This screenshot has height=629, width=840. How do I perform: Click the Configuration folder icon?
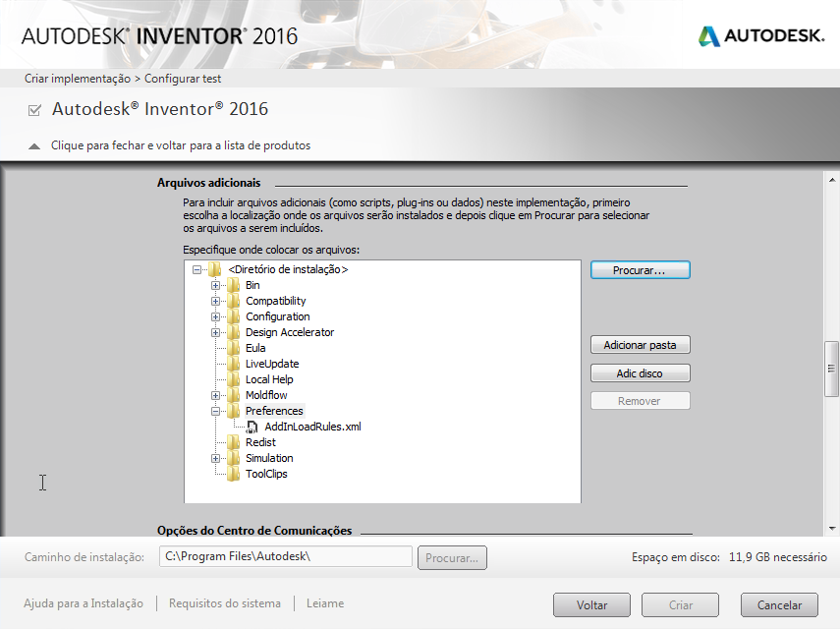[x=233, y=316]
